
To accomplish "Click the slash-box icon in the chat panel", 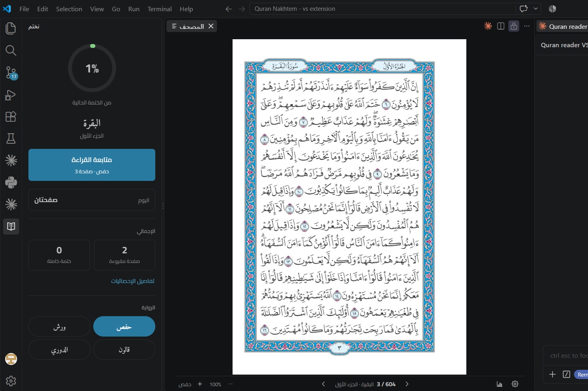I will coord(566,374).
